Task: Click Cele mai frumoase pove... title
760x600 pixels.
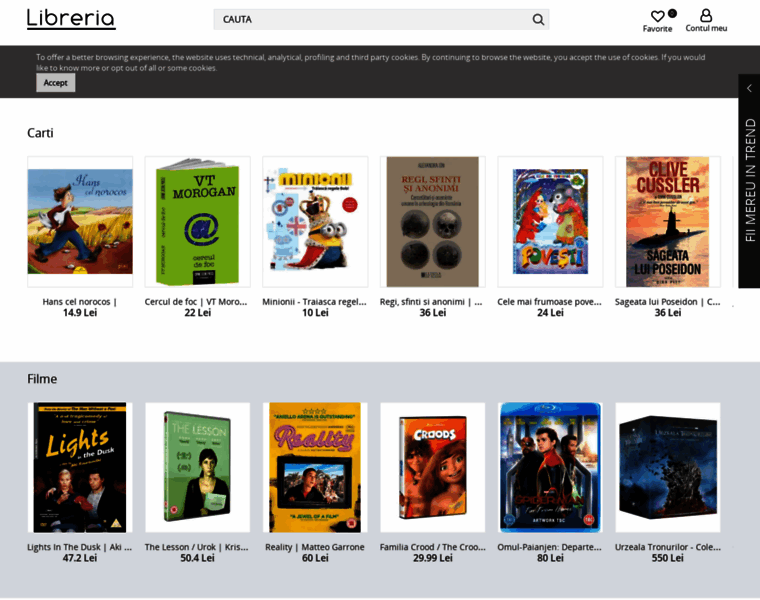Action: [549, 301]
